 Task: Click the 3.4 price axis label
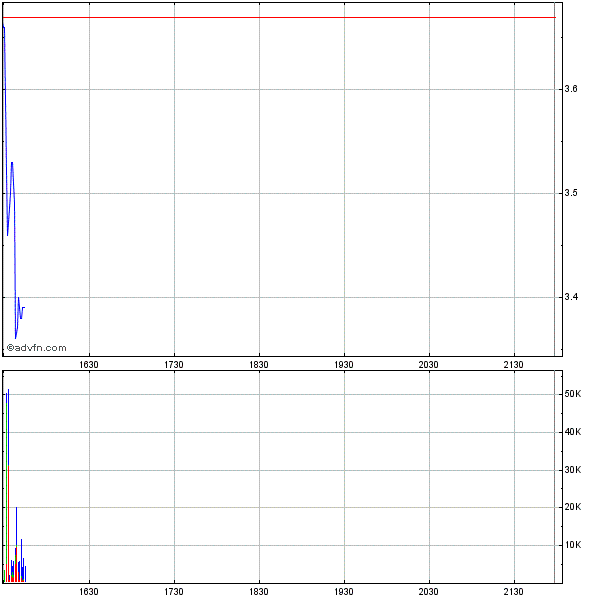tap(571, 297)
